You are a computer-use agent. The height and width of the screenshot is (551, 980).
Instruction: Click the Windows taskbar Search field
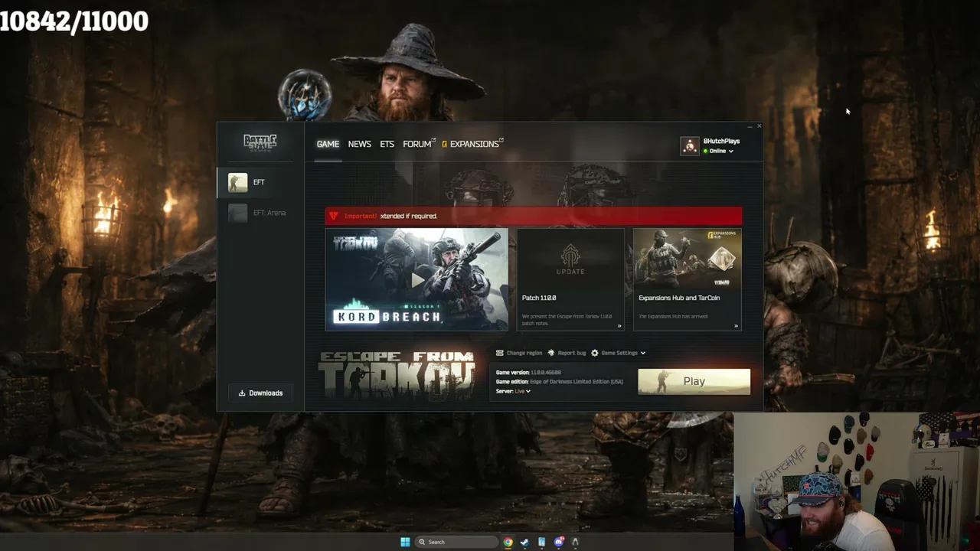(x=456, y=542)
